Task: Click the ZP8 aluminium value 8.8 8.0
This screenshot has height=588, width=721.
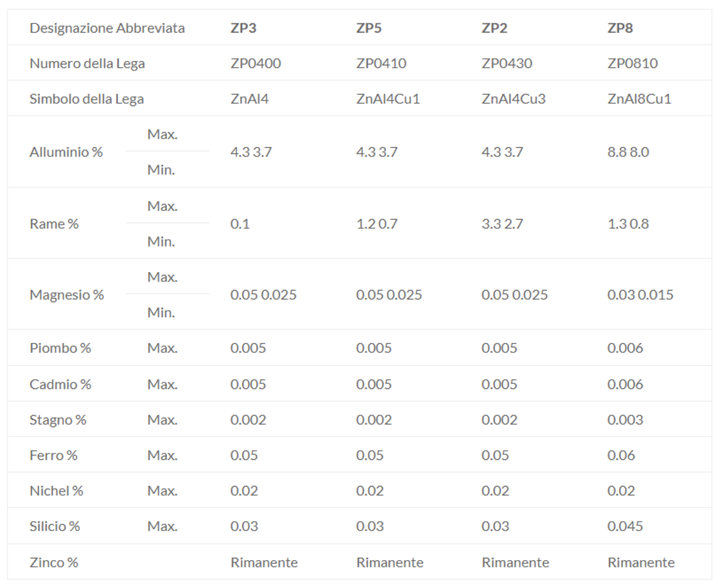Action: [628, 152]
